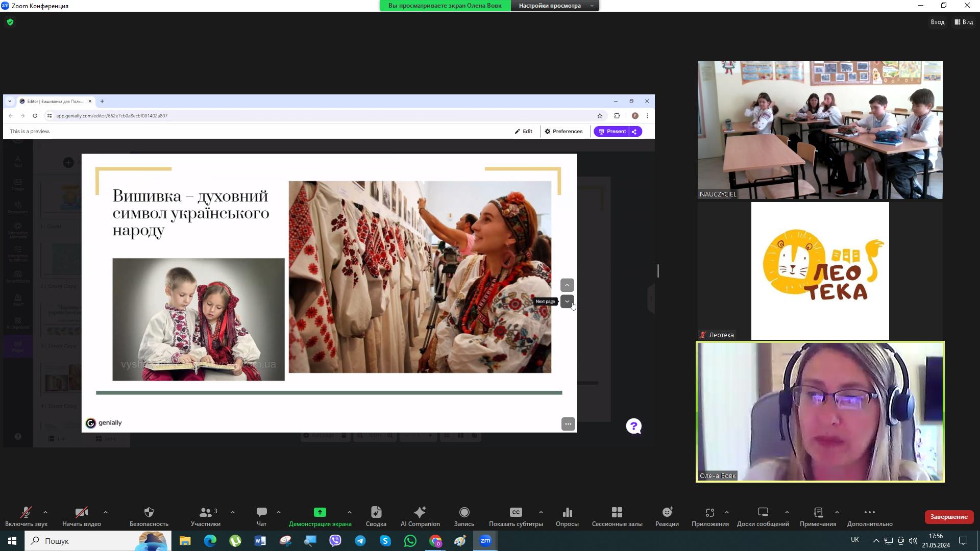The height and width of the screenshot is (551, 980).
Task: Expand the Participants options arrow
Action: tap(233, 512)
